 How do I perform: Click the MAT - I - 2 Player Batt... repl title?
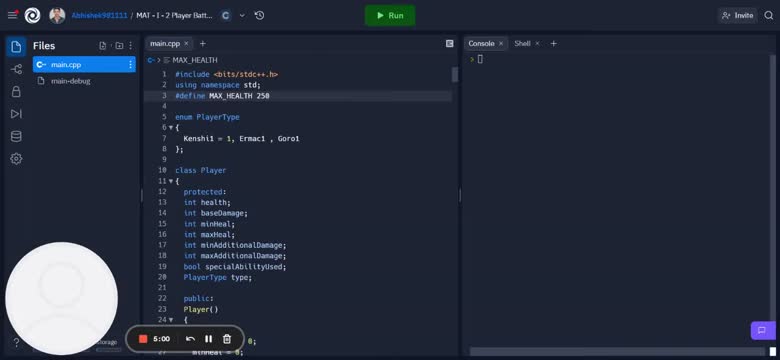[174, 15]
